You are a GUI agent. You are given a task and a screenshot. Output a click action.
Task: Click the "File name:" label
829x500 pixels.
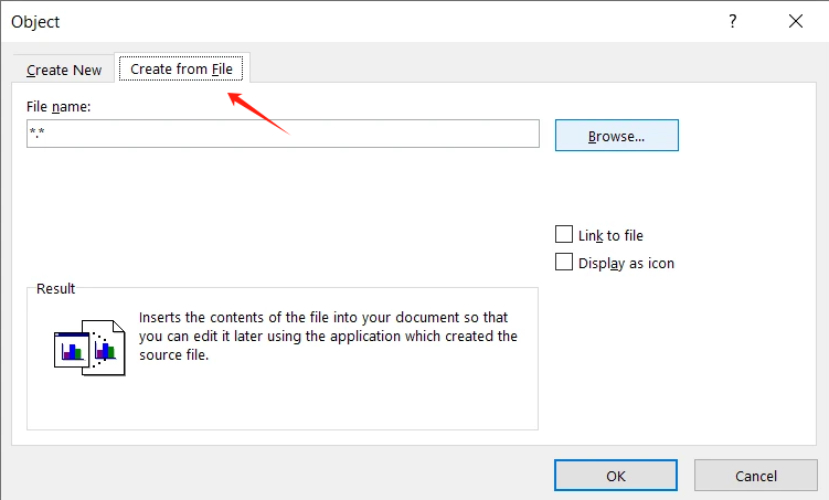click(59, 106)
